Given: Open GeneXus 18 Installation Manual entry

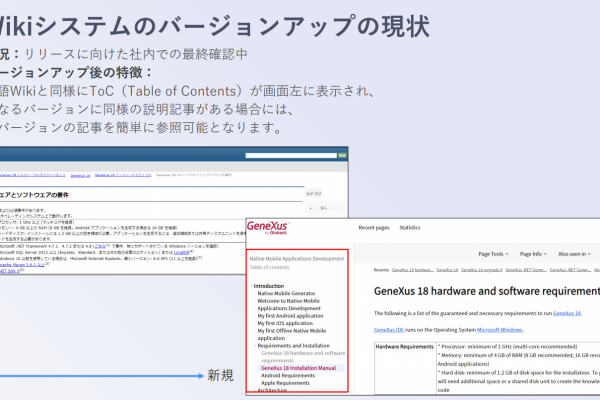Looking at the screenshot, I should (298, 368).
